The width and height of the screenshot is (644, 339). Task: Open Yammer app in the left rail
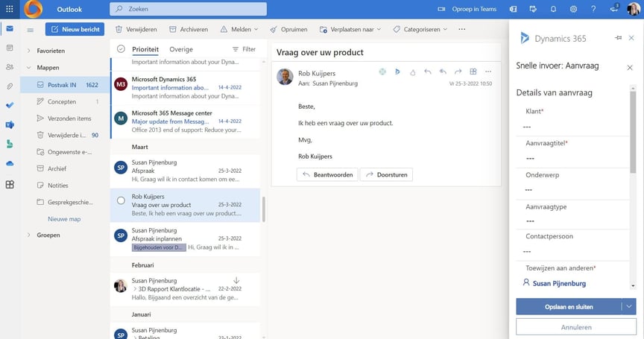[10, 124]
